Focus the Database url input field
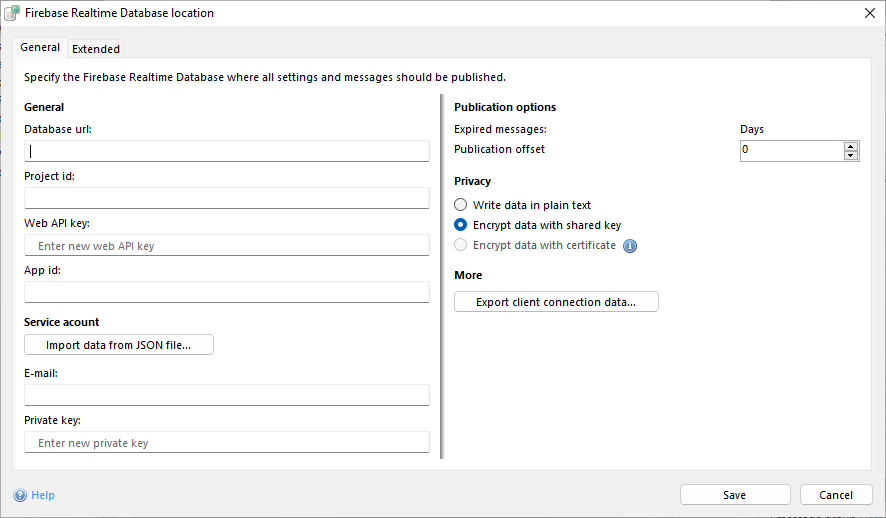The image size is (886, 518). (x=227, y=151)
